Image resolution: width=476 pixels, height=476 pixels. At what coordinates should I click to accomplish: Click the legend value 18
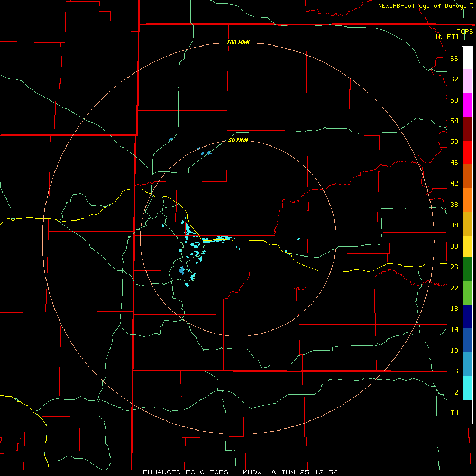[454, 309]
